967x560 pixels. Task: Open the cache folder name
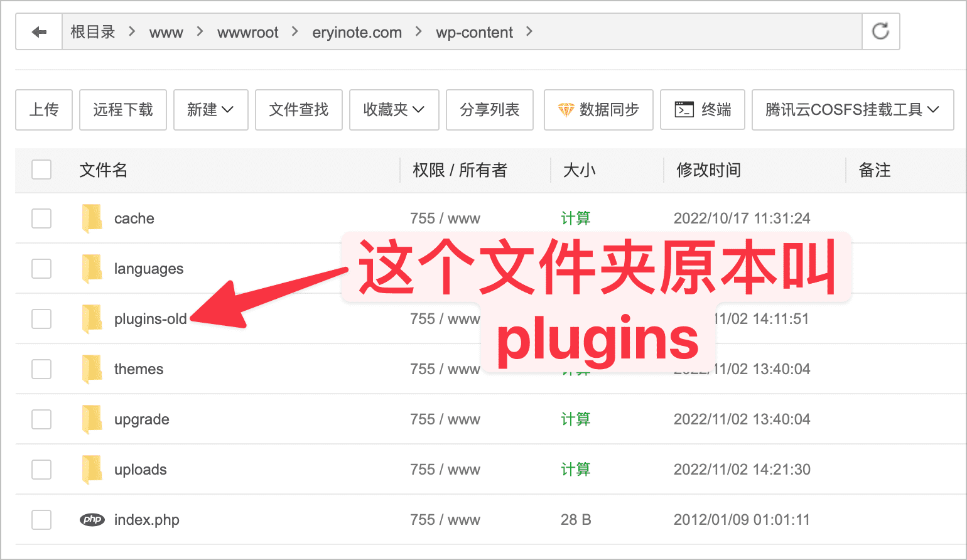click(x=134, y=218)
